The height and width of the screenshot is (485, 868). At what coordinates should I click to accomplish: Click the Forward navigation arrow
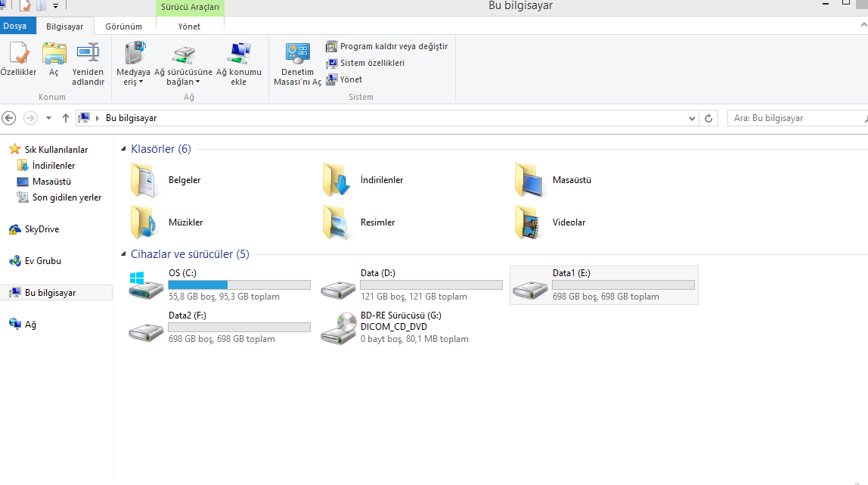[x=30, y=118]
